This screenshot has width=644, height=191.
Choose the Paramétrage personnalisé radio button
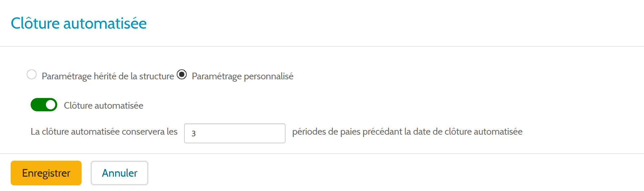182,74
